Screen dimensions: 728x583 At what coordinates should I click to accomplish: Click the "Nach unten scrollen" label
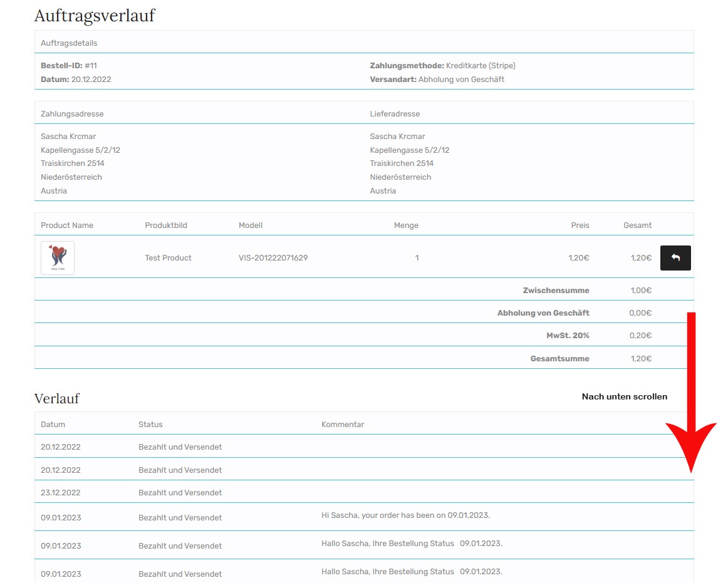[624, 396]
